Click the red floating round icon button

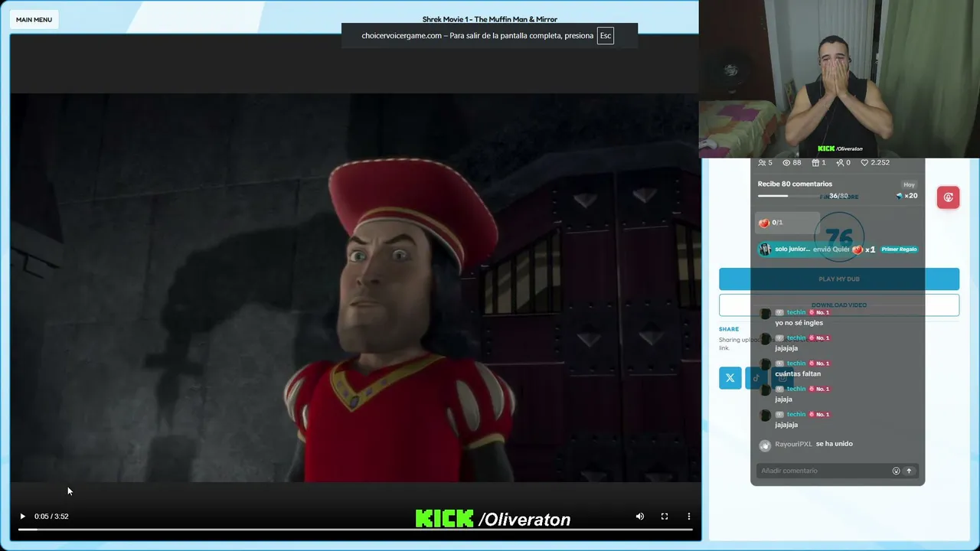(x=948, y=197)
